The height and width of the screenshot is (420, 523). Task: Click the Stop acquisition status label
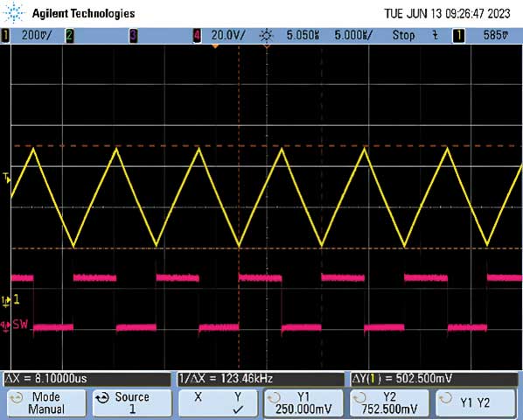tap(403, 35)
